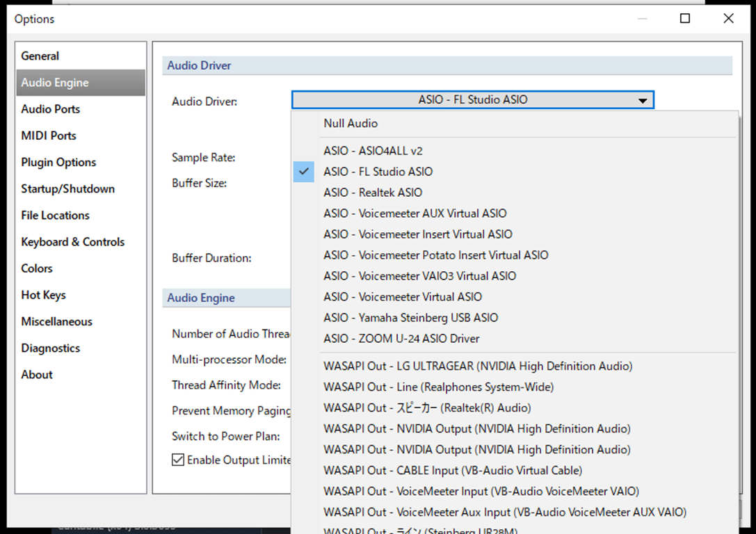Viewport: 756px width, 534px height.
Task: Select WASAPI Out - スピーカー (Realtek(R) Audio)
Action: pos(515,407)
